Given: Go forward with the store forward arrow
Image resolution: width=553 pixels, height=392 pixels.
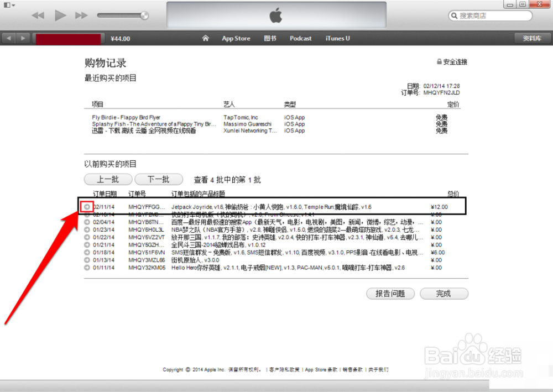Looking at the screenshot, I should click(23, 38).
